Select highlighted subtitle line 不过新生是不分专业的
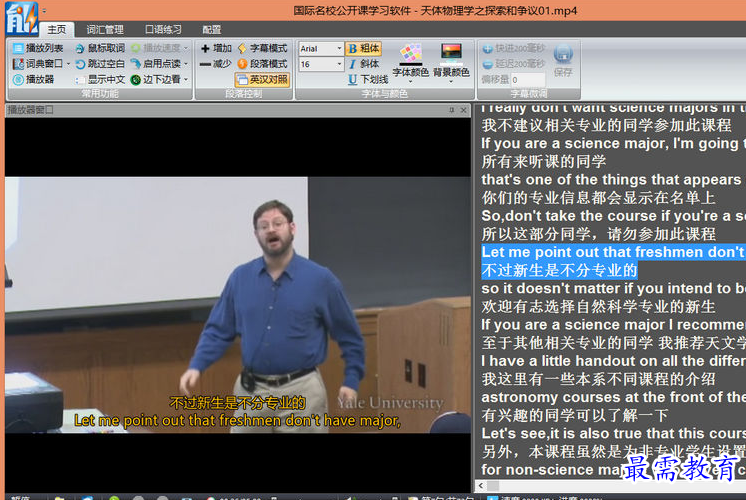Viewport: 746px width, 500px height. (x=559, y=271)
